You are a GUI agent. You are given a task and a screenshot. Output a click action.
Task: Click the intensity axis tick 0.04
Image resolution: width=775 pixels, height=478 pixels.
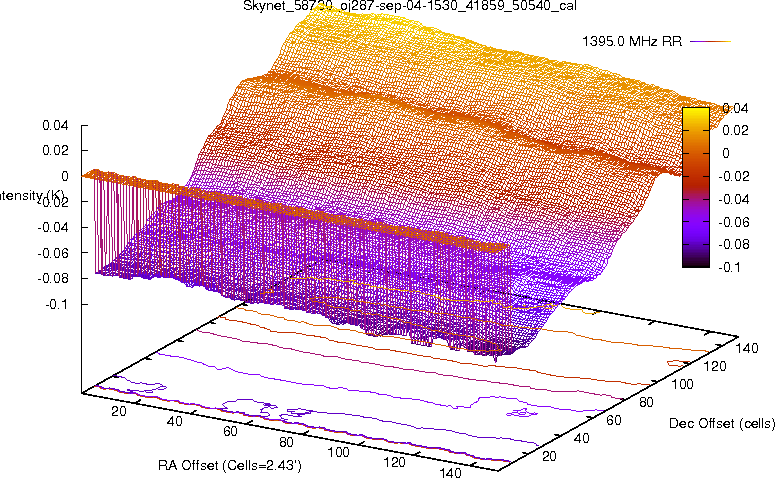(x=55, y=126)
